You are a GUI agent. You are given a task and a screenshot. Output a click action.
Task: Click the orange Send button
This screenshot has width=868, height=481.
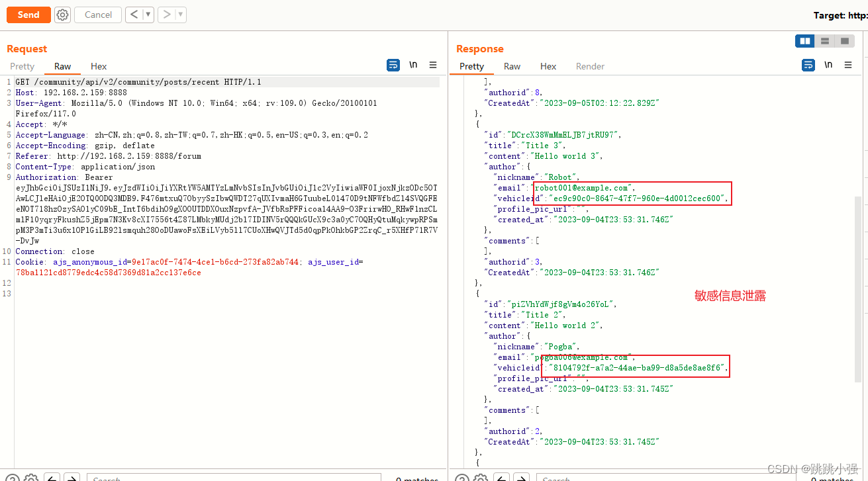pyautogui.click(x=28, y=15)
